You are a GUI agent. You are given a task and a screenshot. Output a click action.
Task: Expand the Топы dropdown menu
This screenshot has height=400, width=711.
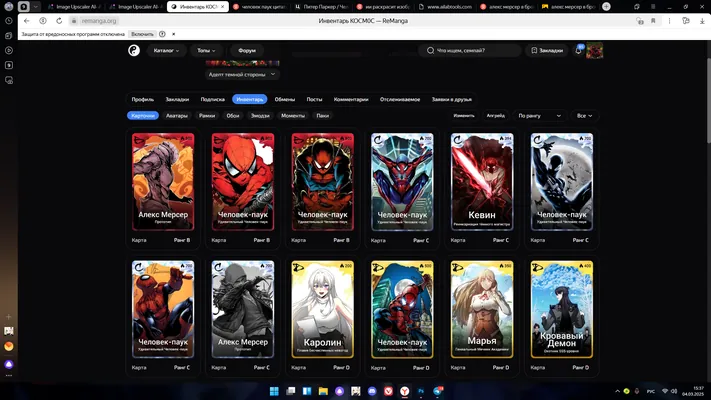206,50
